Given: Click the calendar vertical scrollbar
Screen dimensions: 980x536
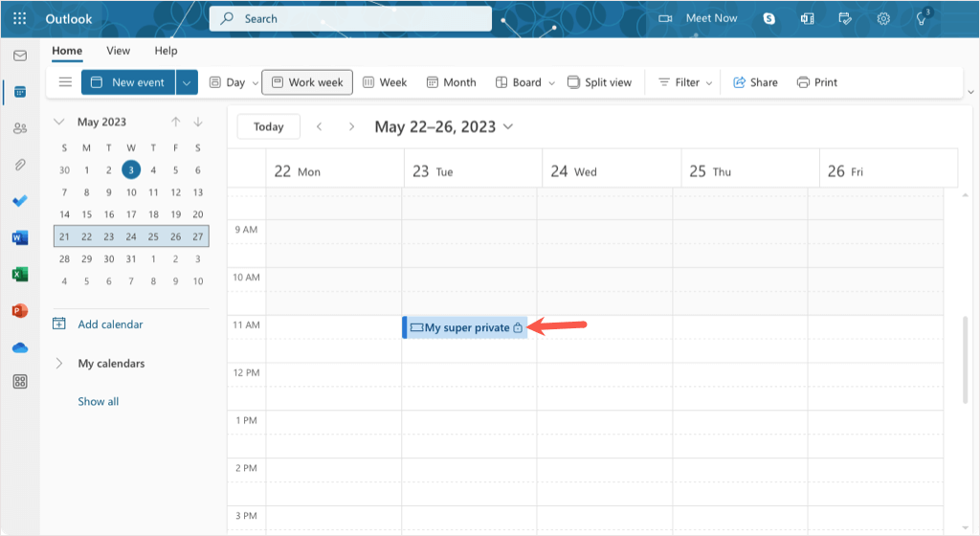Looking at the screenshot, I should (965, 359).
